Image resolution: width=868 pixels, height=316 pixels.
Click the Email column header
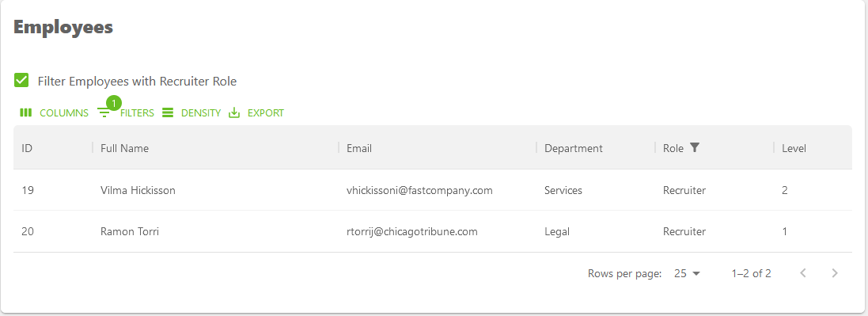[359, 148]
